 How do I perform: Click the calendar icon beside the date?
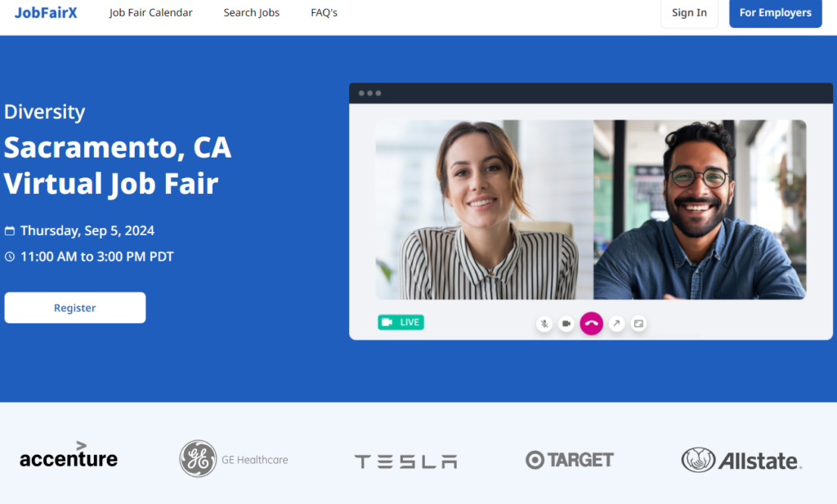pos(10,231)
